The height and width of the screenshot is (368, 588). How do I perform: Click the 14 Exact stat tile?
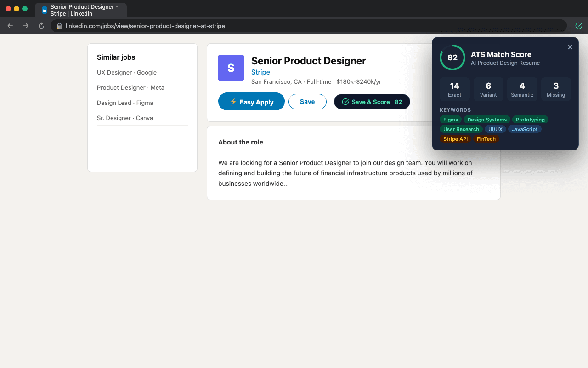[x=455, y=89]
